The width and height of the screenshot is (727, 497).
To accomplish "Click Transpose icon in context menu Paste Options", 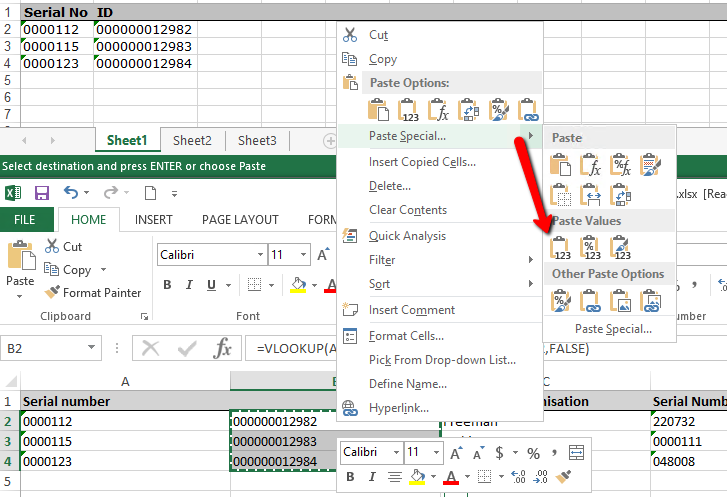I will point(468,110).
